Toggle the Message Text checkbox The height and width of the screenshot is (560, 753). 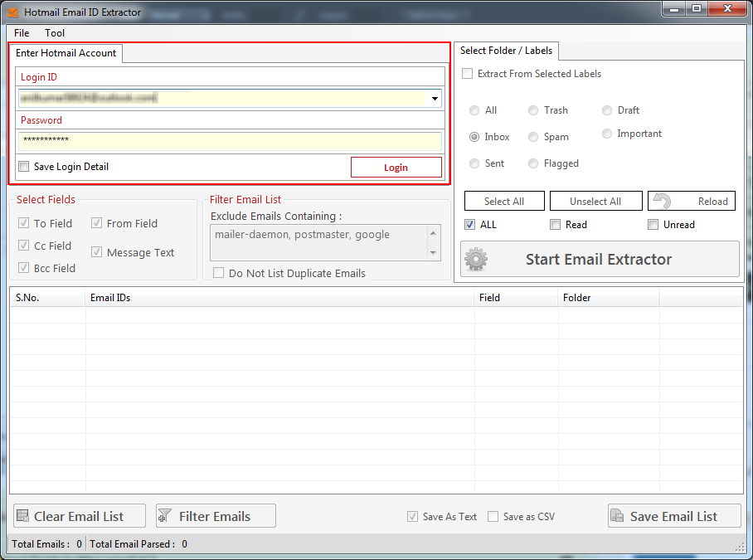pyautogui.click(x=96, y=252)
